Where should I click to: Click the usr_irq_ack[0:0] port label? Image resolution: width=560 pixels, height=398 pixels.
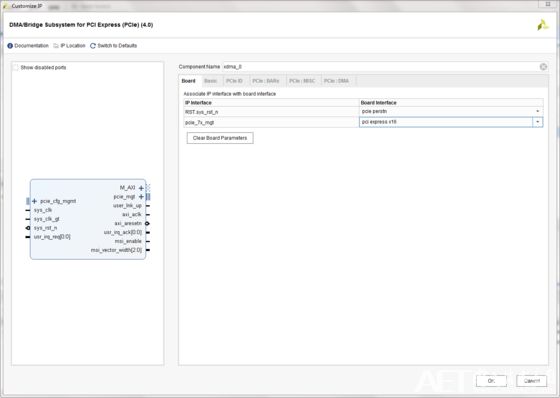[x=123, y=232]
